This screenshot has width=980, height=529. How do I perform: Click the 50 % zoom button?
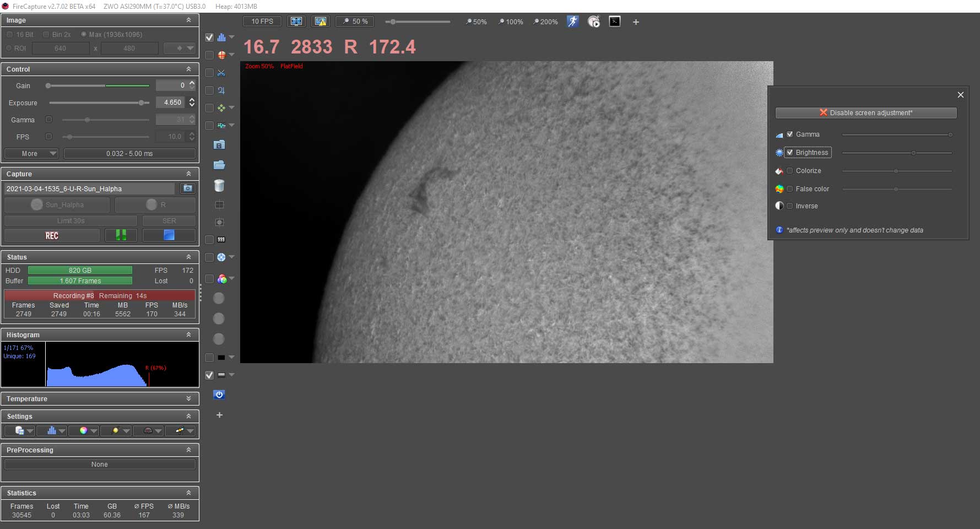(355, 21)
